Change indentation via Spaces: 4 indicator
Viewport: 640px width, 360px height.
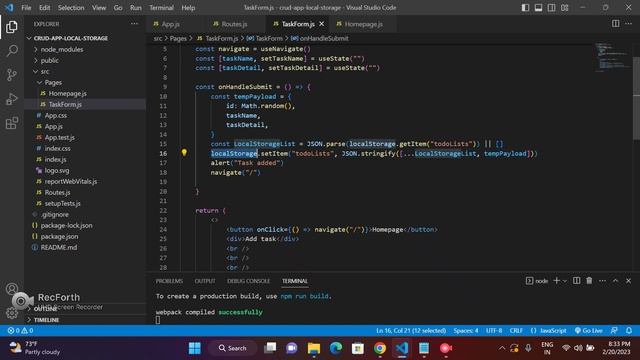coord(466,331)
